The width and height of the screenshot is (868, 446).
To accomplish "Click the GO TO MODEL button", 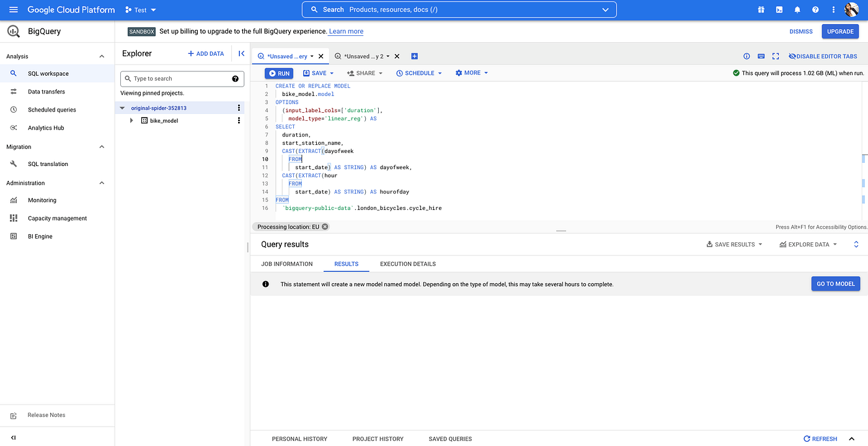I will [x=835, y=283].
